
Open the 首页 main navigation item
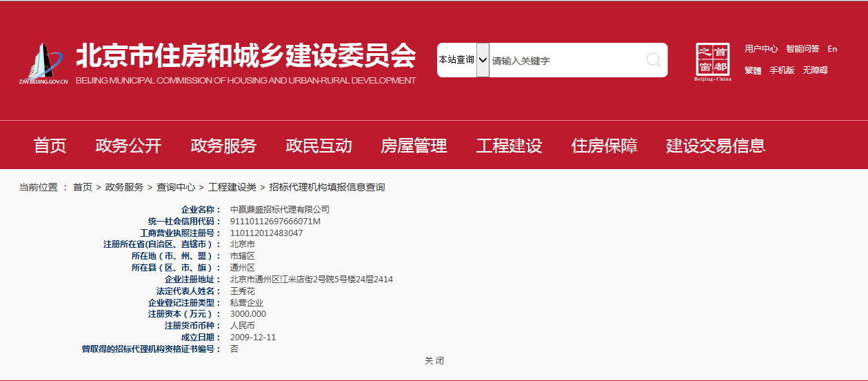50,146
